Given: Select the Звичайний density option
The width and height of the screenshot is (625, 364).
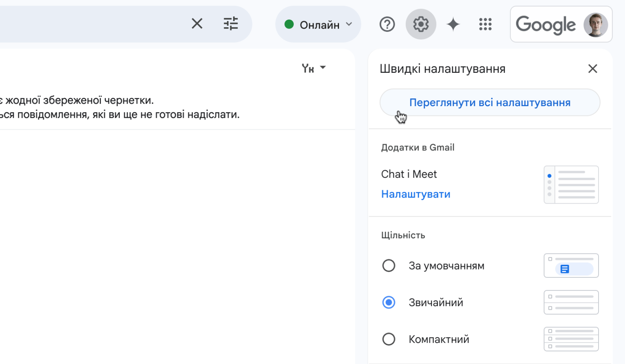Looking at the screenshot, I should (389, 302).
